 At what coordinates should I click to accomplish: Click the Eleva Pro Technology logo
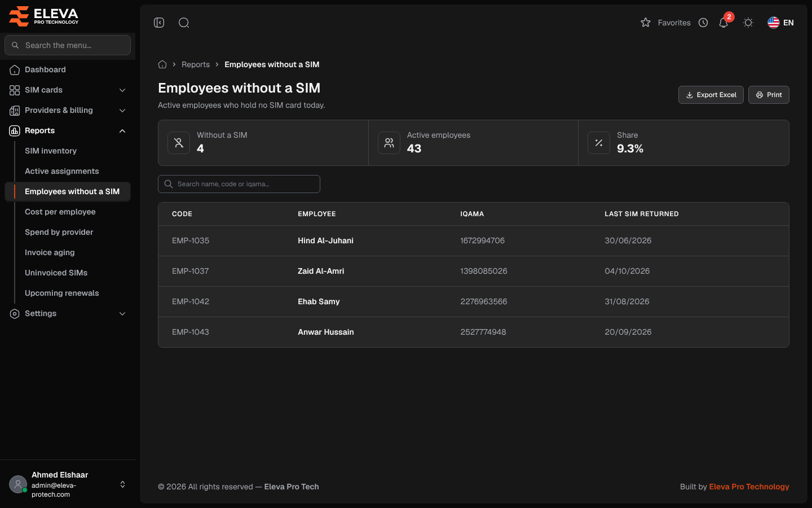click(x=44, y=16)
